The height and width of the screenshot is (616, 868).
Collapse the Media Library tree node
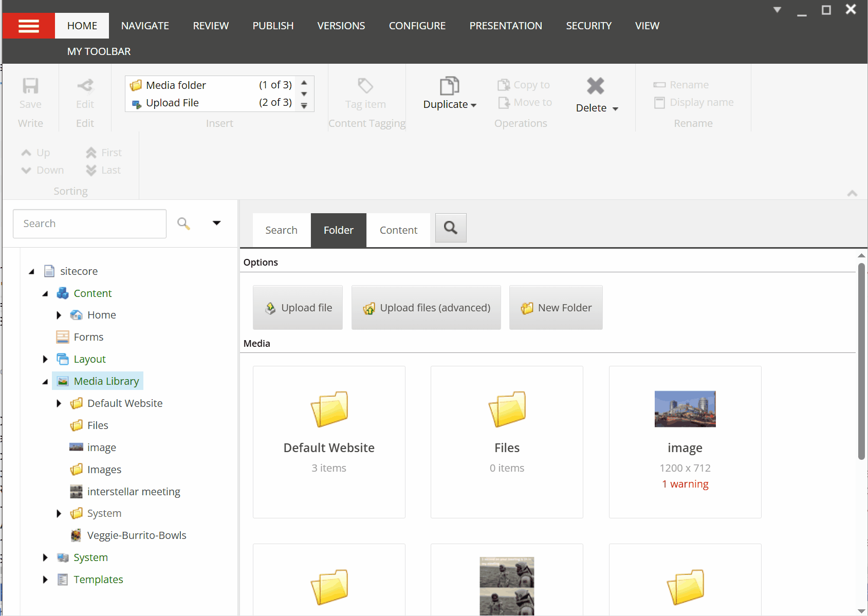(45, 381)
